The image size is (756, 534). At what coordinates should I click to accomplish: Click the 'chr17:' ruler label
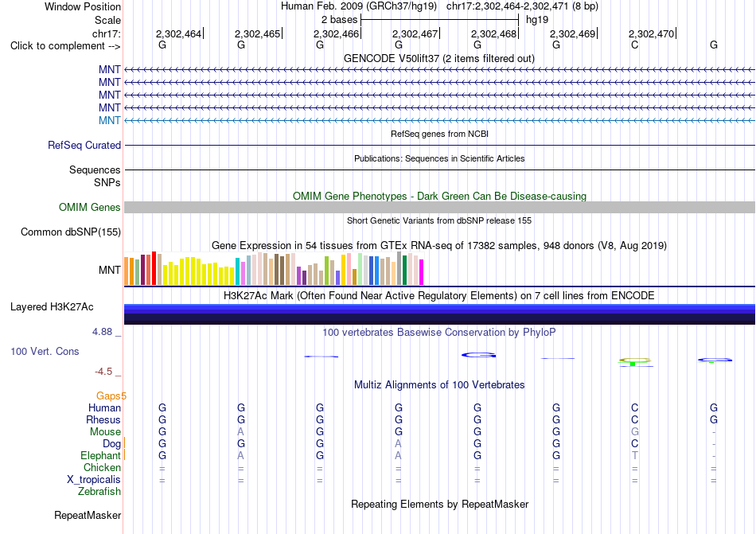tap(106, 33)
